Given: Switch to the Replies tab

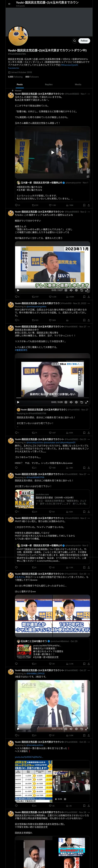Looking at the screenshot, I should pyautogui.click(x=49, y=85).
